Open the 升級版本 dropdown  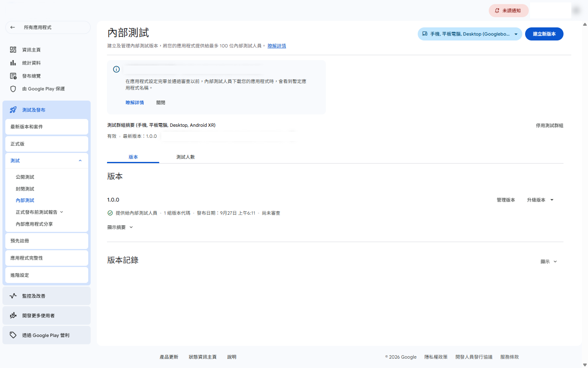click(x=540, y=200)
